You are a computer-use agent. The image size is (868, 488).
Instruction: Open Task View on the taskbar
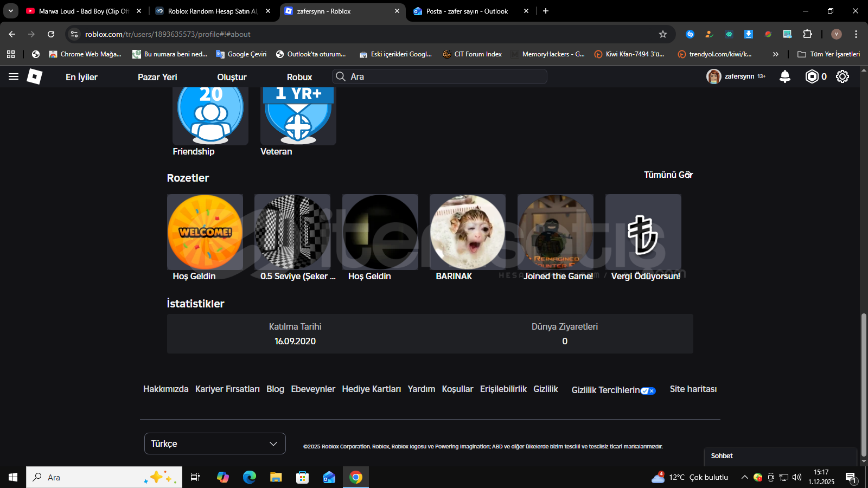click(x=195, y=477)
